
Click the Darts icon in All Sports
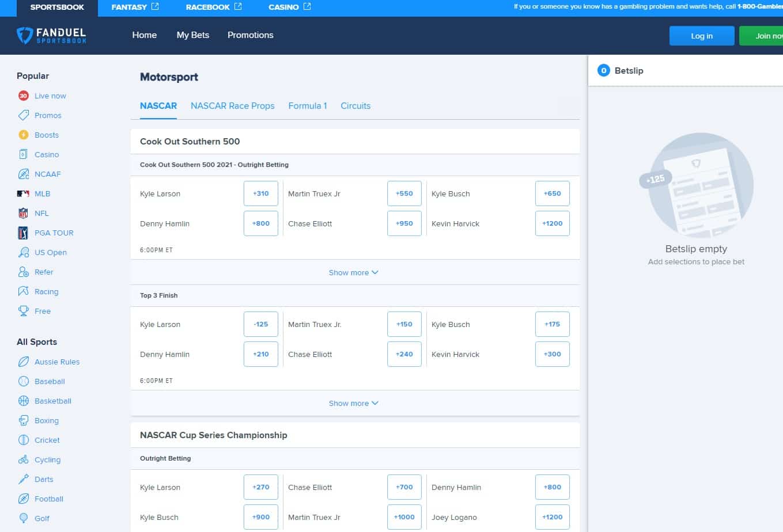(24, 479)
